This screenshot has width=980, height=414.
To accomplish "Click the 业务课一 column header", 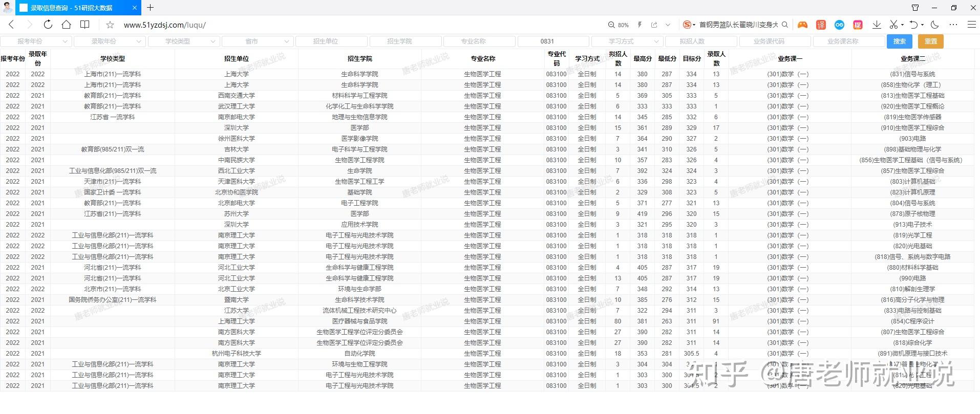I will 790,59.
